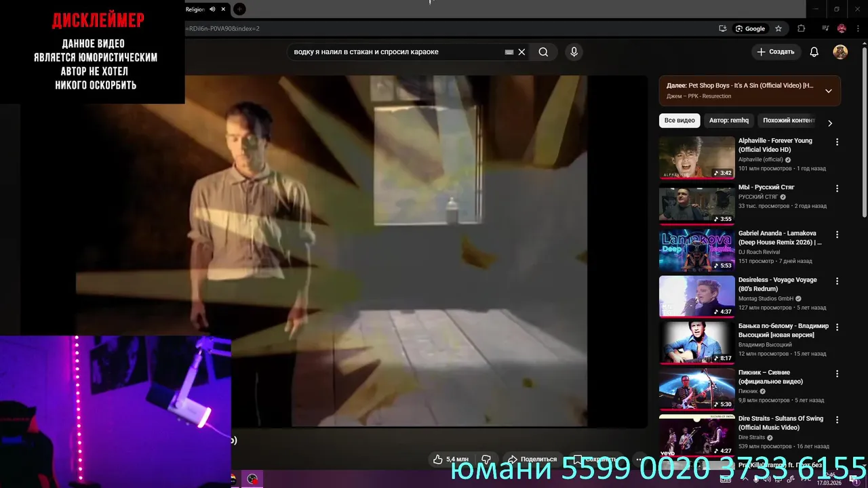Open Alphaville Forever Young thumbnail
Image resolution: width=868 pixels, height=488 pixels.
[x=697, y=158]
